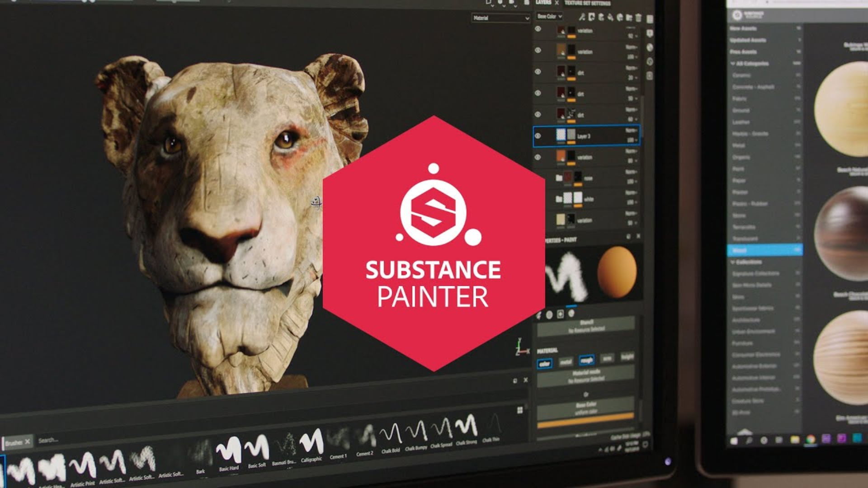This screenshot has width=868, height=488.
Task: Close the Brushes filter tab
Action: pyautogui.click(x=27, y=441)
